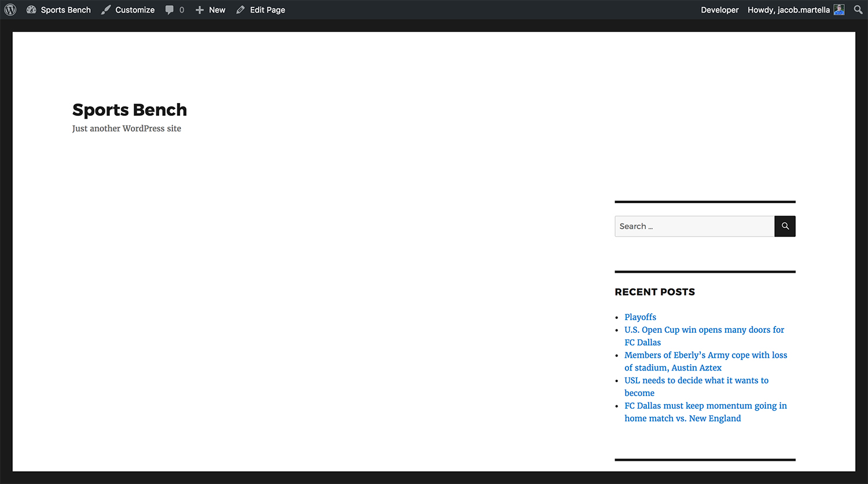Viewport: 868px width, 484px height.
Task: Click into the Search text field
Action: [694, 226]
